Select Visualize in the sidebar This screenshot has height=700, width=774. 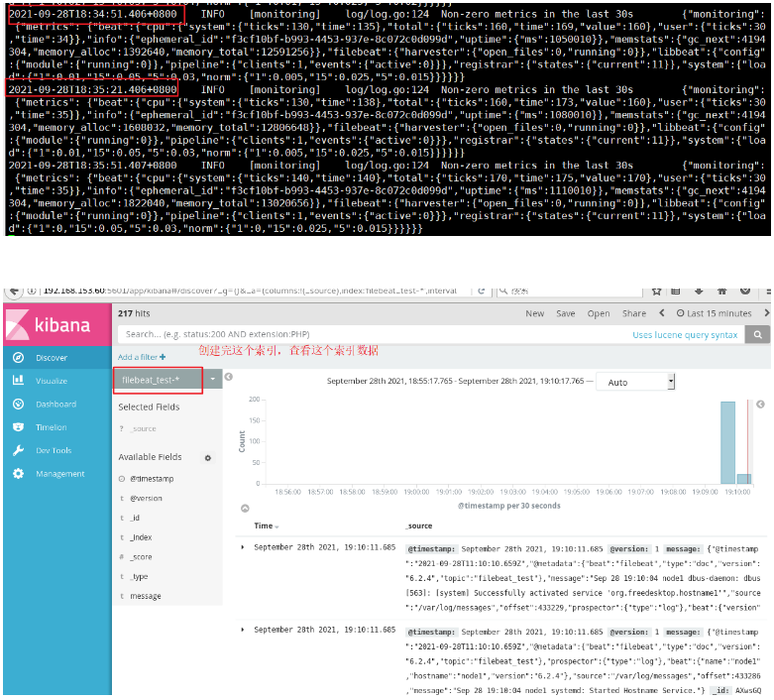(52, 381)
